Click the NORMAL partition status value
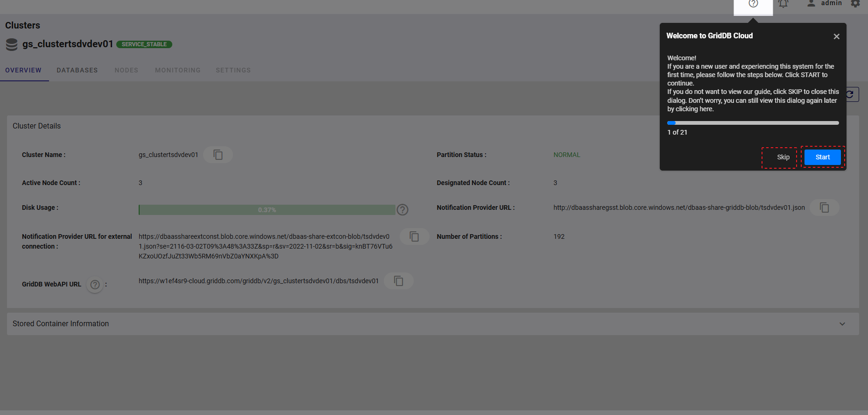 [x=567, y=155]
